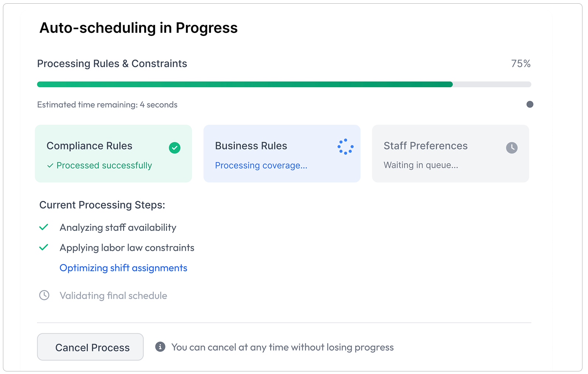Click the Processing coverage... status text
The image size is (588, 374).
click(261, 165)
